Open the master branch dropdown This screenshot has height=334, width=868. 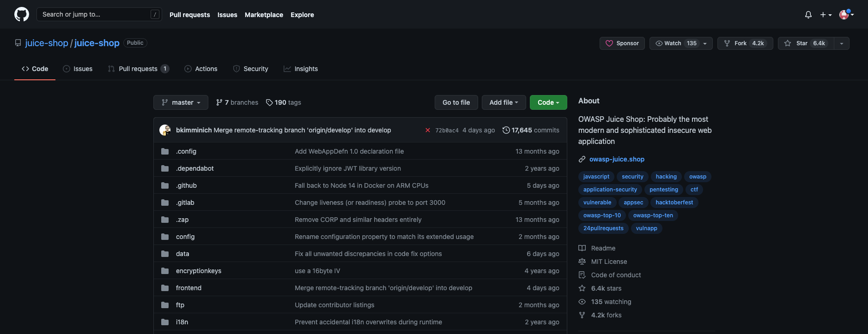click(181, 102)
